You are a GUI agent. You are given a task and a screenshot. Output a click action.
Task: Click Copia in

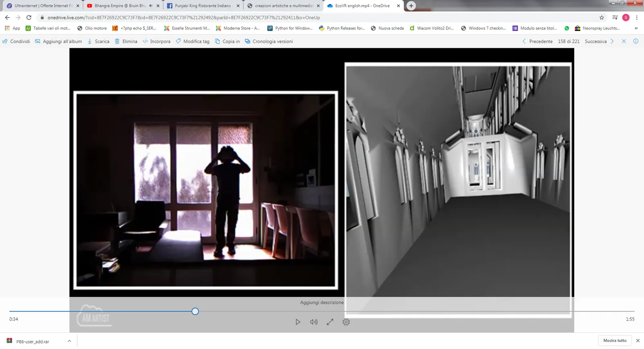(x=227, y=41)
